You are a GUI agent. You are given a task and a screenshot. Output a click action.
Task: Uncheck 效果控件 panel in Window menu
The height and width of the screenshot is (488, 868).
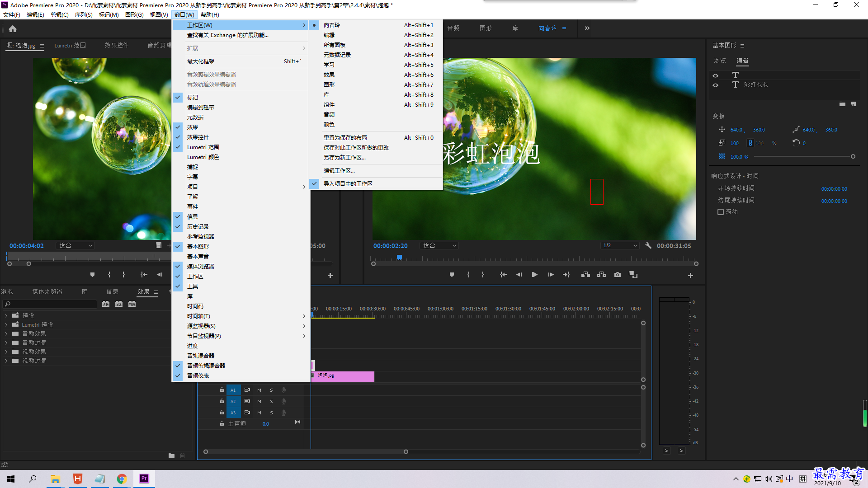pos(240,137)
